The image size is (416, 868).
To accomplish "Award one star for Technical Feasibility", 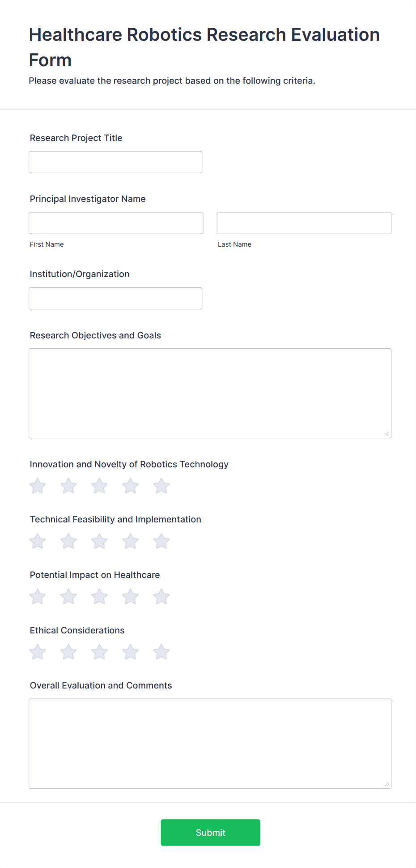I will tap(37, 541).
